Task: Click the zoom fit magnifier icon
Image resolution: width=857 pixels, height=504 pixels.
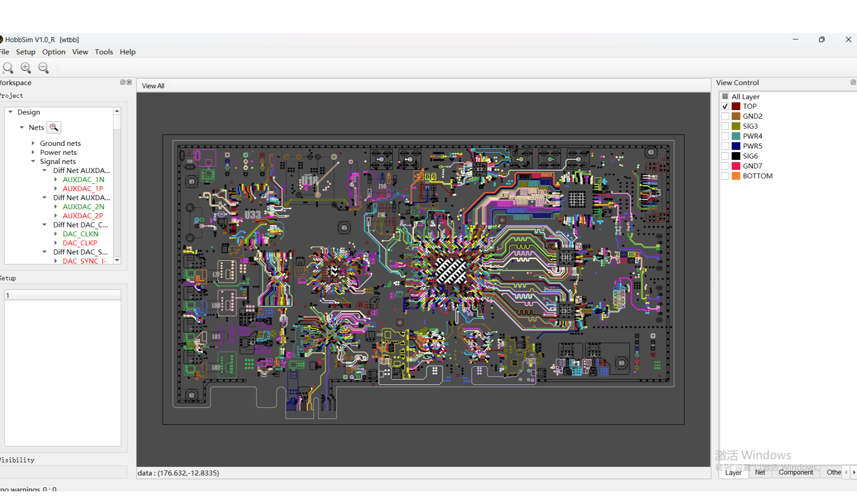Action: tap(8, 68)
